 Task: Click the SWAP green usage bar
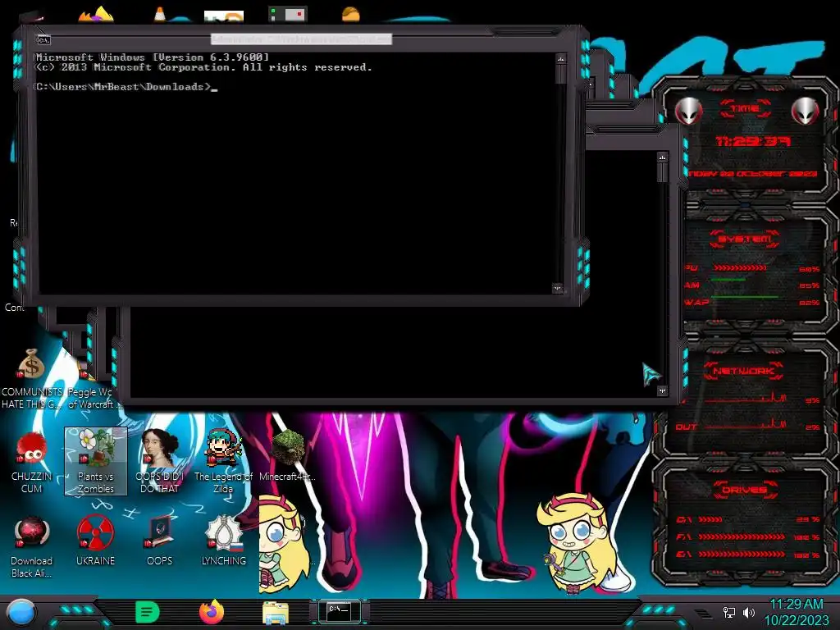coord(745,296)
